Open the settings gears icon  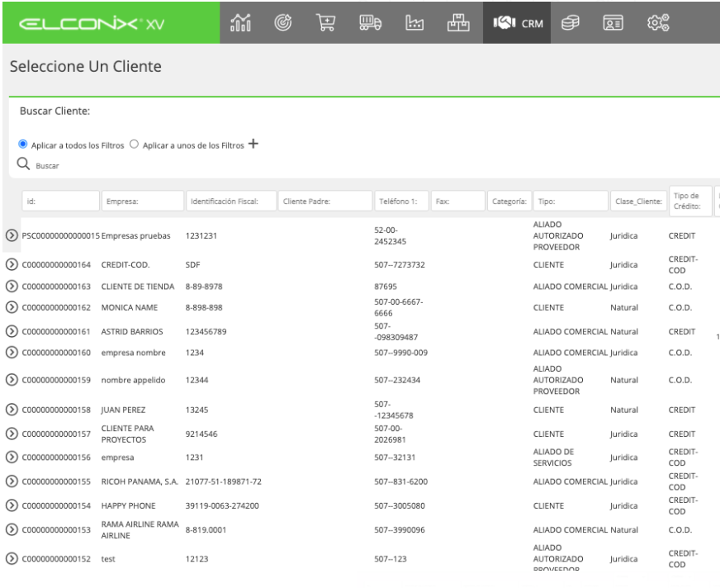coord(658,22)
